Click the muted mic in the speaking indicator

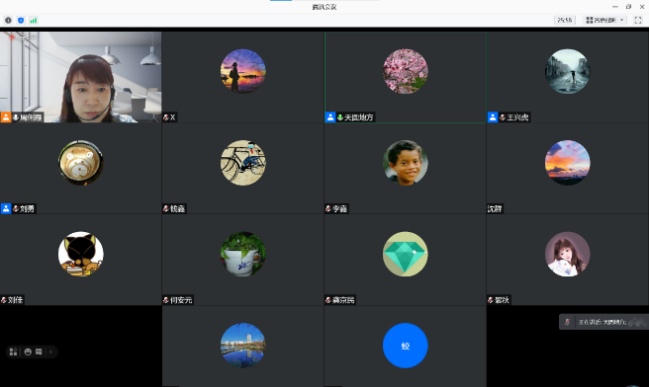pyautogui.click(x=567, y=322)
